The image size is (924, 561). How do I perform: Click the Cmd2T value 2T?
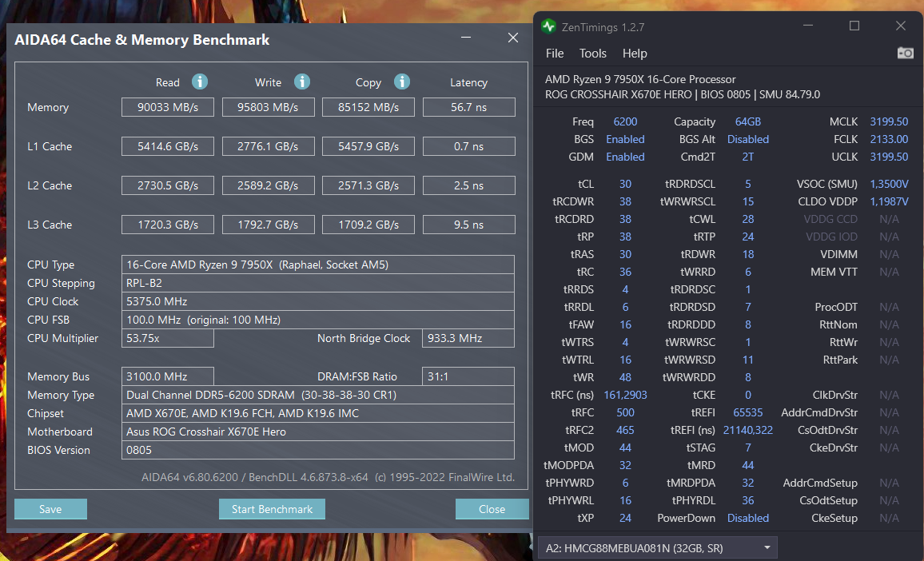pos(748,157)
